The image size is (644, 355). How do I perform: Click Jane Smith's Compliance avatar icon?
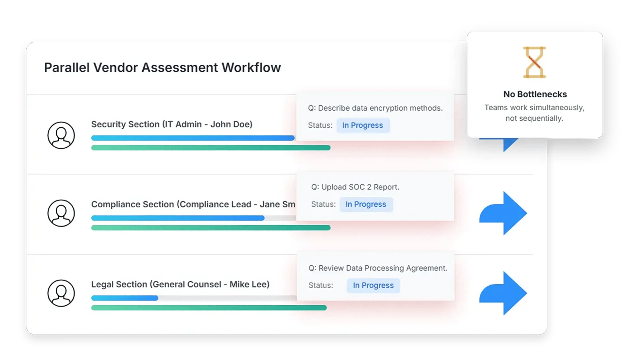click(61, 213)
